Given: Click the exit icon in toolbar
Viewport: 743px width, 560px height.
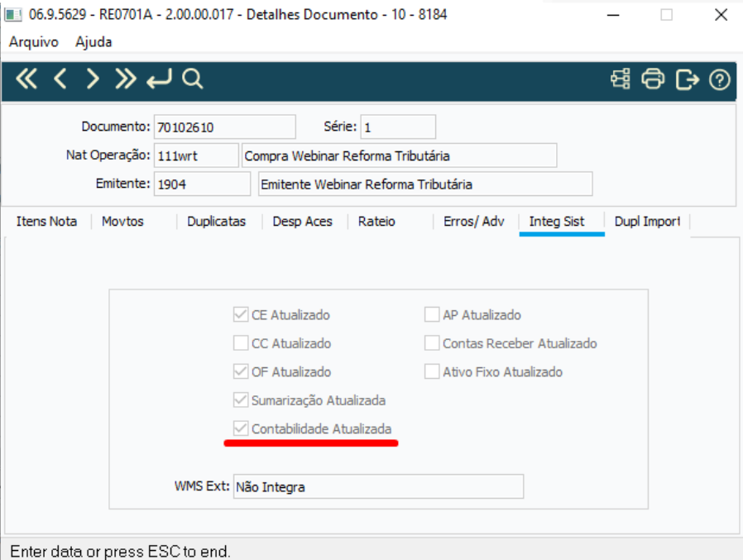Looking at the screenshot, I should click(687, 79).
